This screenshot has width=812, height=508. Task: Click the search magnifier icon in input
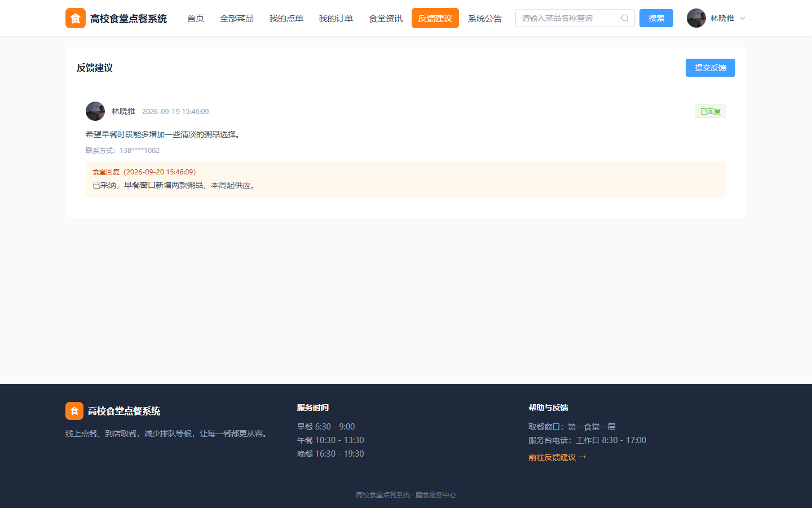[625, 18]
